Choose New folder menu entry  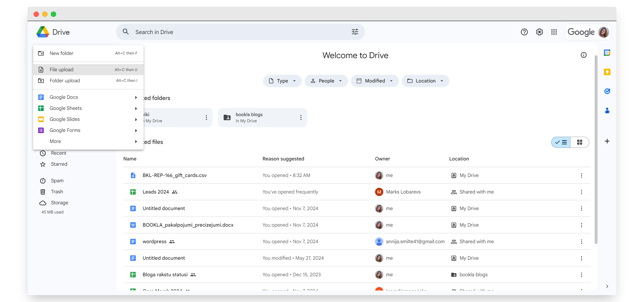61,53
